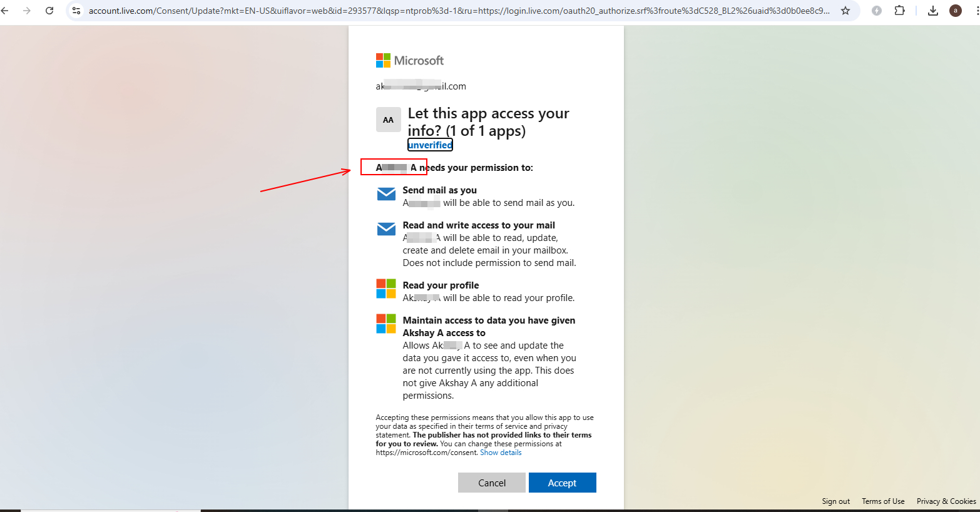This screenshot has width=980, height=512.
Task: Open the Terms of Use footer link
Action: click(883, 501)
